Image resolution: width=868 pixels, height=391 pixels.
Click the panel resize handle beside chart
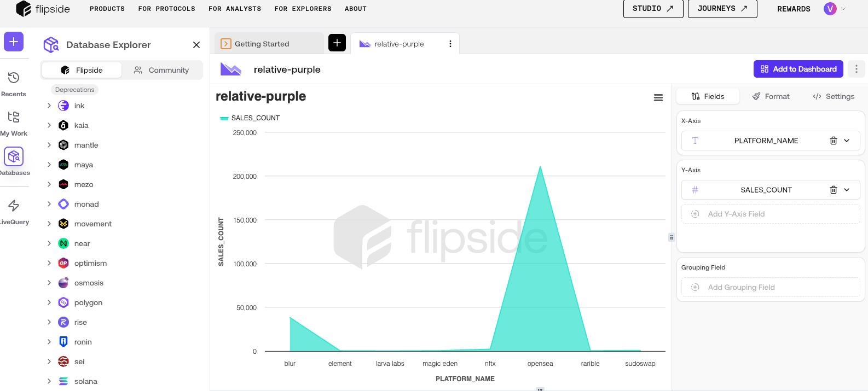(x=672, y=237)
